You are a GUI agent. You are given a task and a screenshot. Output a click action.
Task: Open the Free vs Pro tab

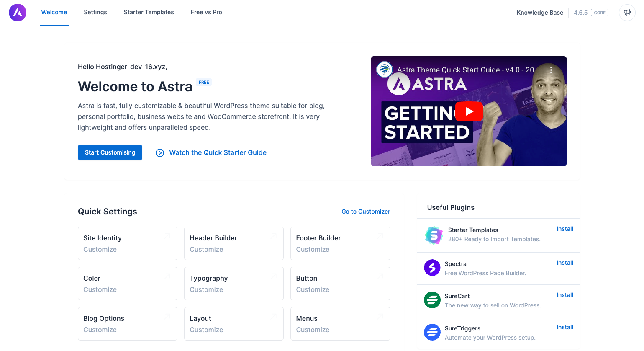(x=206, y=12)
